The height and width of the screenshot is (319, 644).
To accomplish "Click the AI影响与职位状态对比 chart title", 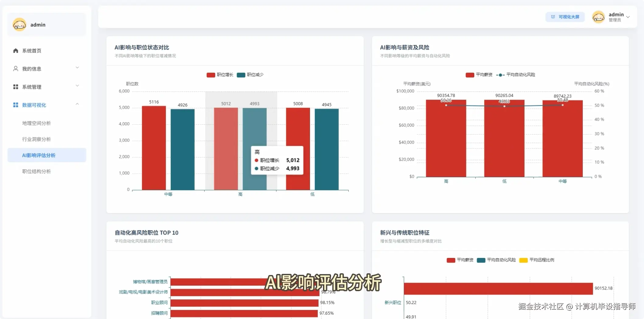I will (x=142, y=47).
